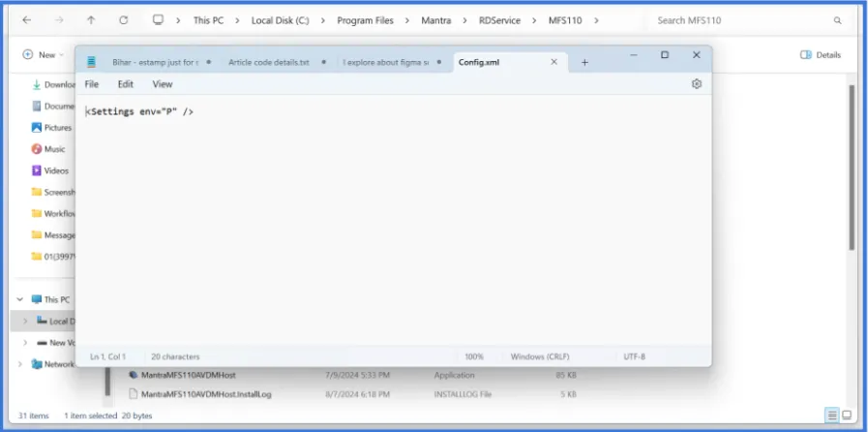Close the Config.xml tab
Image resolution: width=868 pixels, height=432 pixels.
point(554,62)
